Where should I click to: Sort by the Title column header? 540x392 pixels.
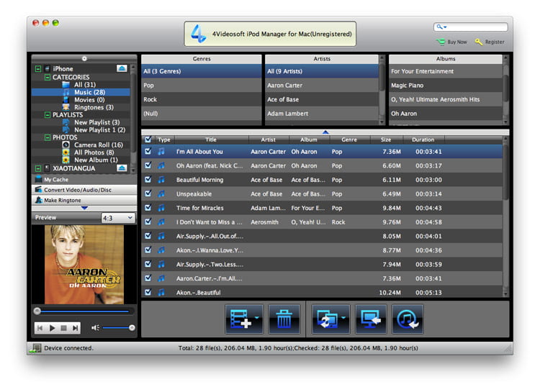pyautogui.click(x=211, y=140)
